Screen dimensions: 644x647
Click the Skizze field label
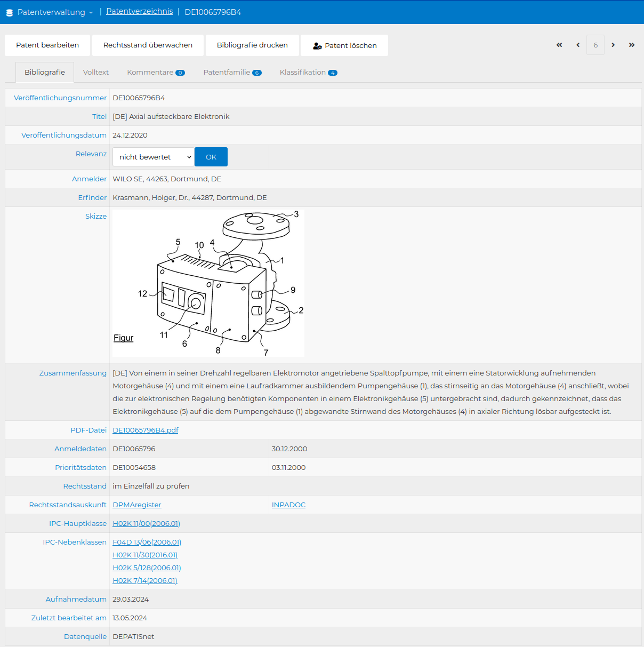96,216
